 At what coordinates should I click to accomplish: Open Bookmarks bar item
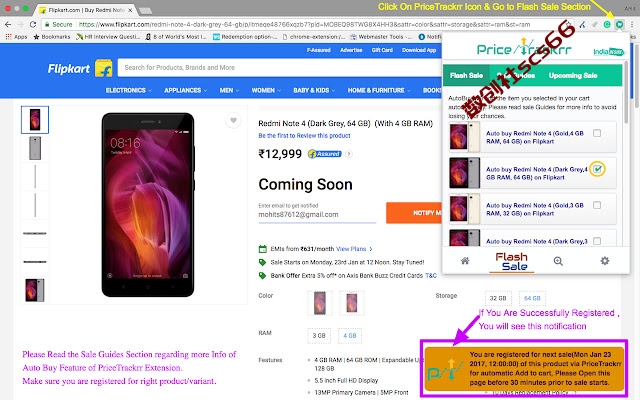pos(51,37)
